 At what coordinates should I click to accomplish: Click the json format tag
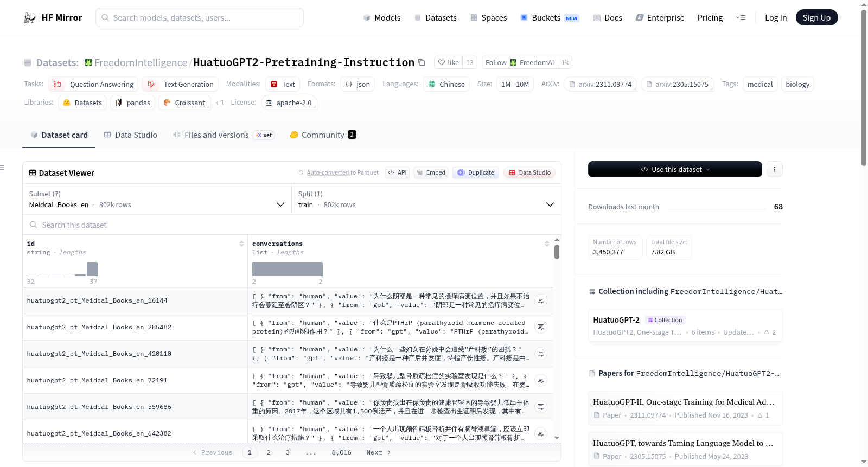(x=358, y=84)
